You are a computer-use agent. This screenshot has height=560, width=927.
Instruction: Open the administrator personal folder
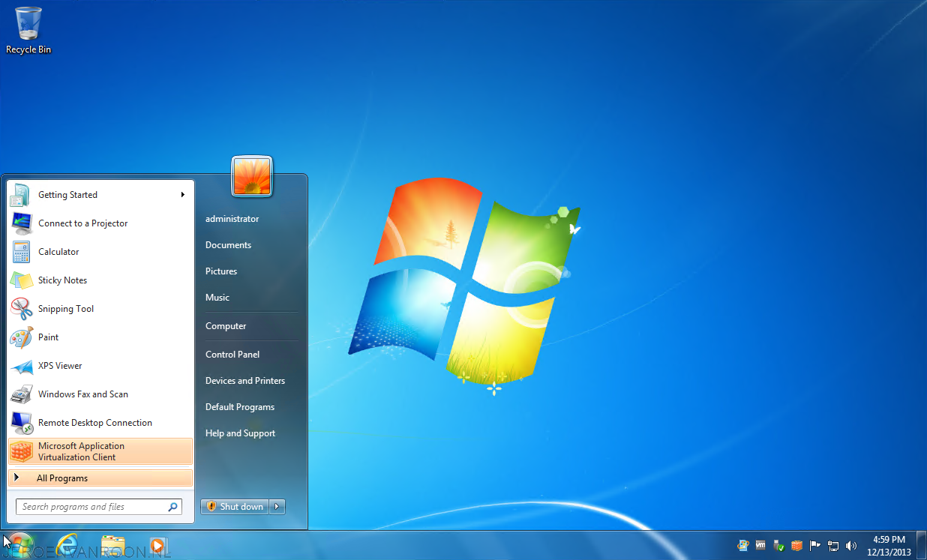[x=232, y=219]
